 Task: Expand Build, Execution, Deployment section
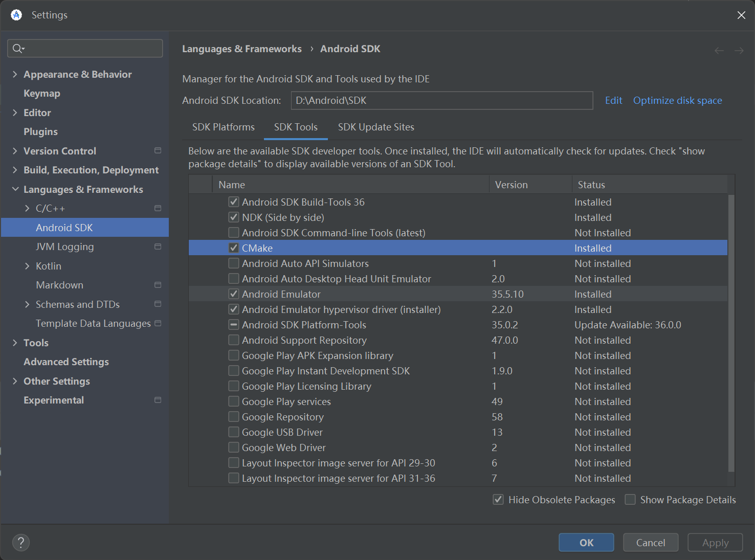[15, 170]
